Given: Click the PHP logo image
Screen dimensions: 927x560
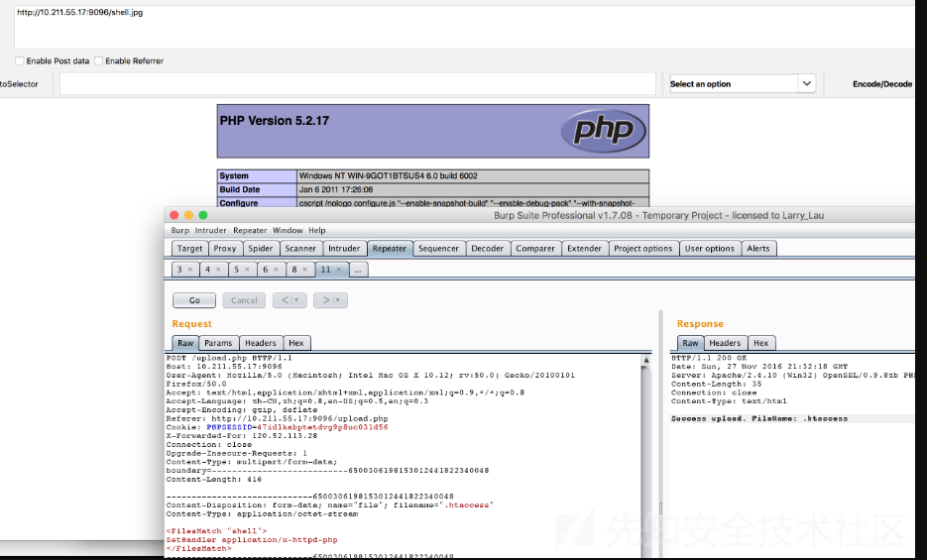Looking at the screenshot, I should click(x=603, y=130).
